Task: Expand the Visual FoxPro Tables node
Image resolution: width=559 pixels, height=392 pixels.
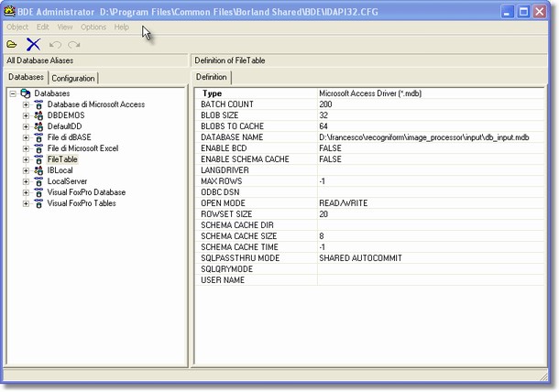Action: pos(26,204)
